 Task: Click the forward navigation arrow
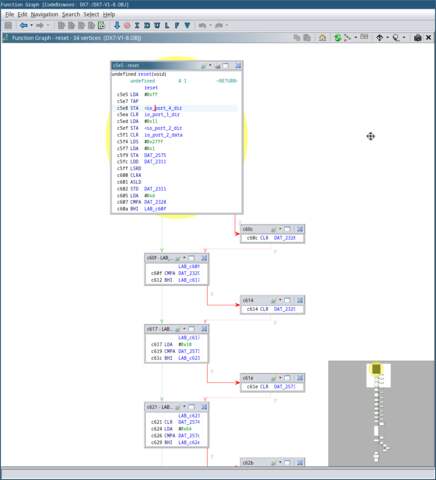pos(40,25)
